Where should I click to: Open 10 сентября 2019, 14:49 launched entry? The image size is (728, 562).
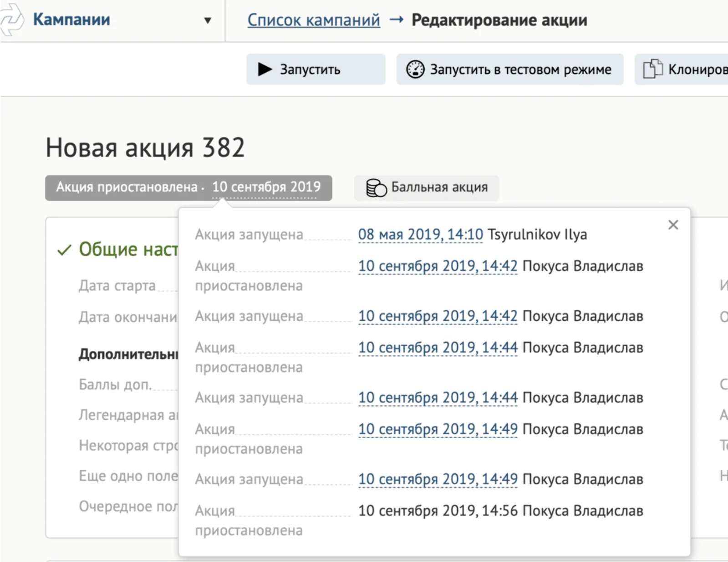[x=438, y=479]
